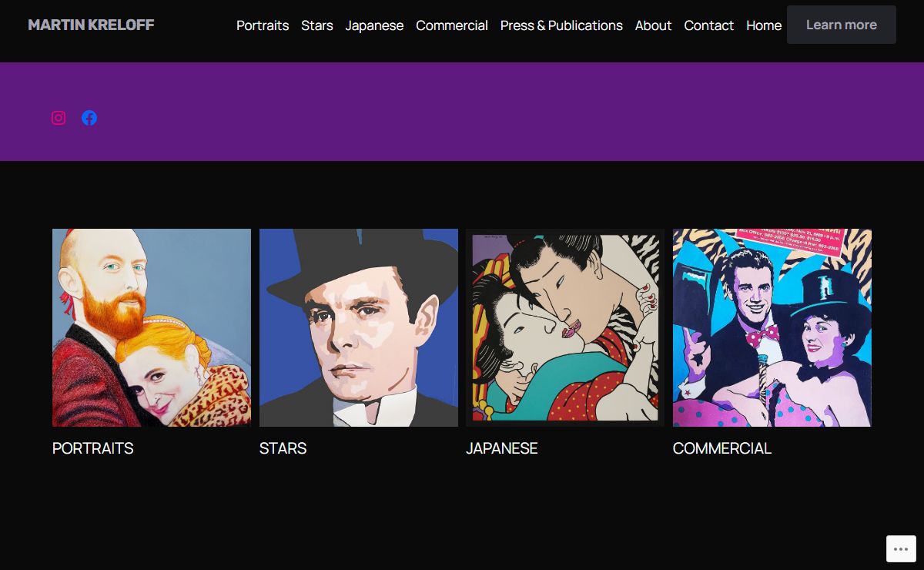Click the Home navigation link
The width and height of the screenshot is (924, 570).
point(764,25)
